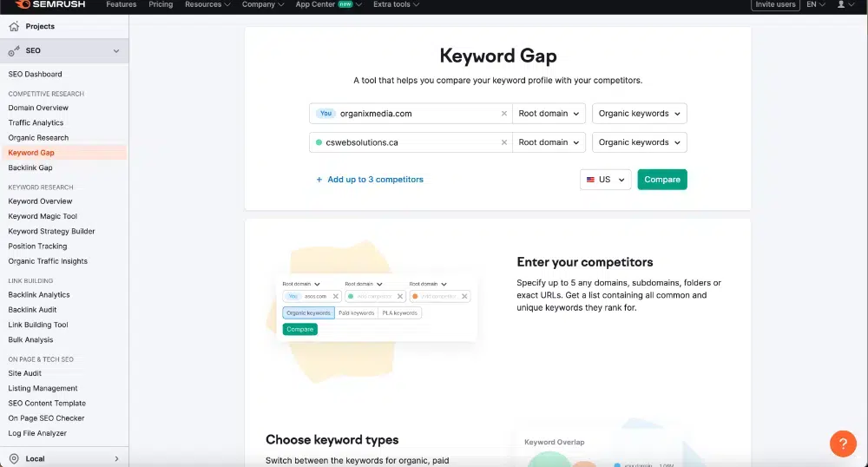
Task: Open the Features menu item
Action: 122,4
